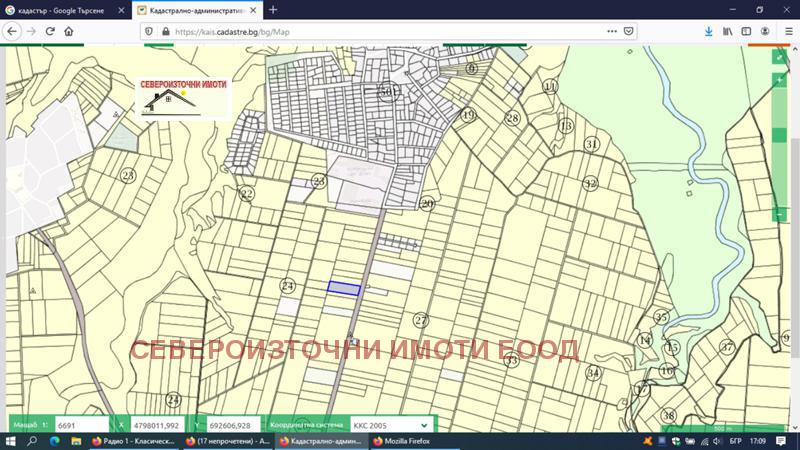Open Радио 1 window from taskbar

pos(133,441)
